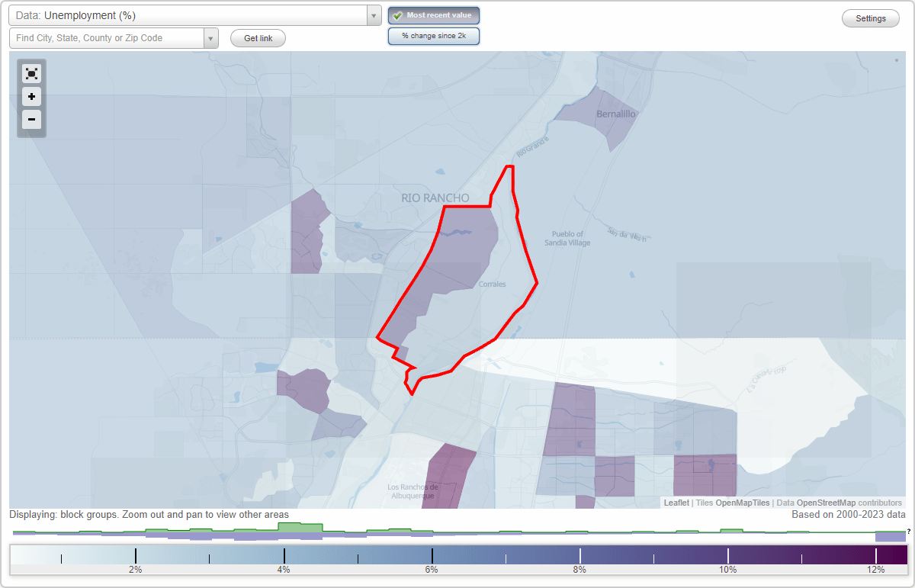Click the 10% legend label
This screenshot has width=915, height=588.
click(727, 570)
